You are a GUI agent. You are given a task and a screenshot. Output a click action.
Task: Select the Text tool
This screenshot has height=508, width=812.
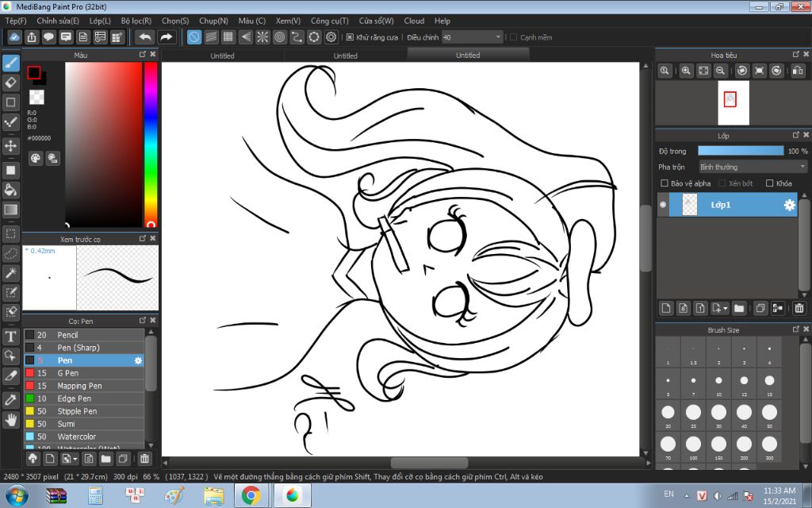11,337
